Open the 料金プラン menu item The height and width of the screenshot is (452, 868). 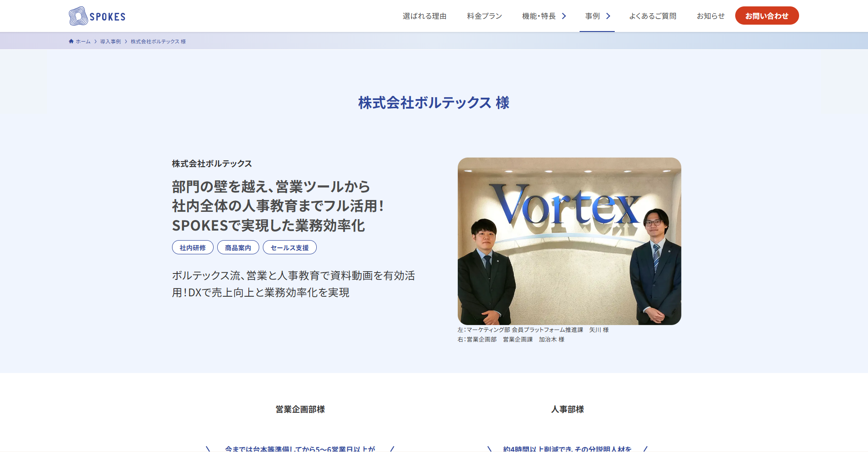484,16
